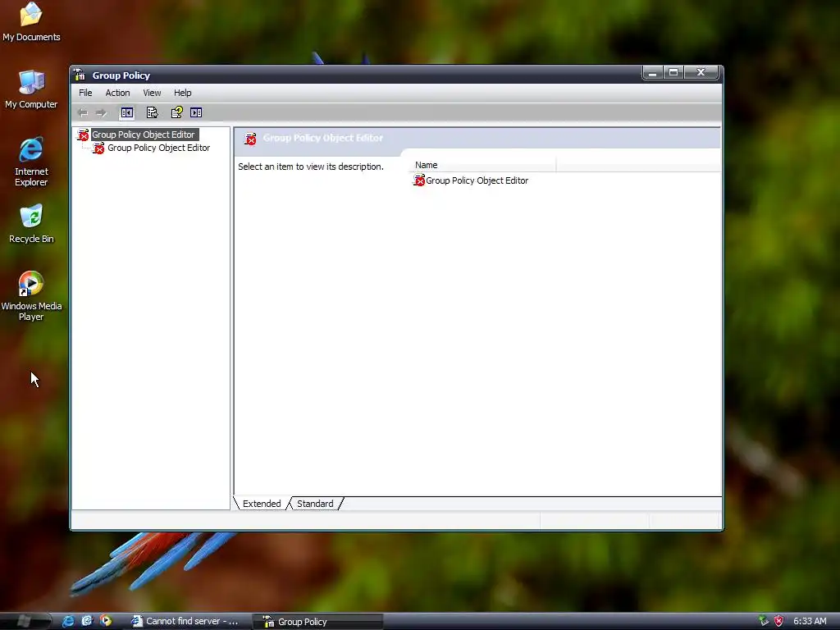Open the File menu
This screenshot has width=840, height=630.
85,93
